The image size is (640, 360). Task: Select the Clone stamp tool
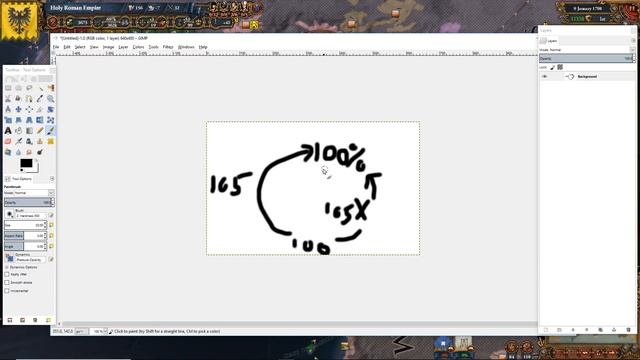pos(40,141)
